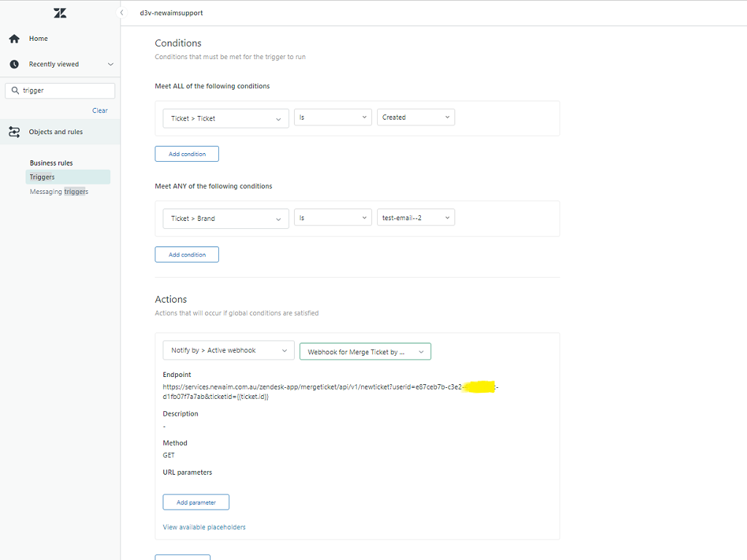Add condition under Meet ANY conditions
This screenshot has height=560, width=747.
(187, 254)
